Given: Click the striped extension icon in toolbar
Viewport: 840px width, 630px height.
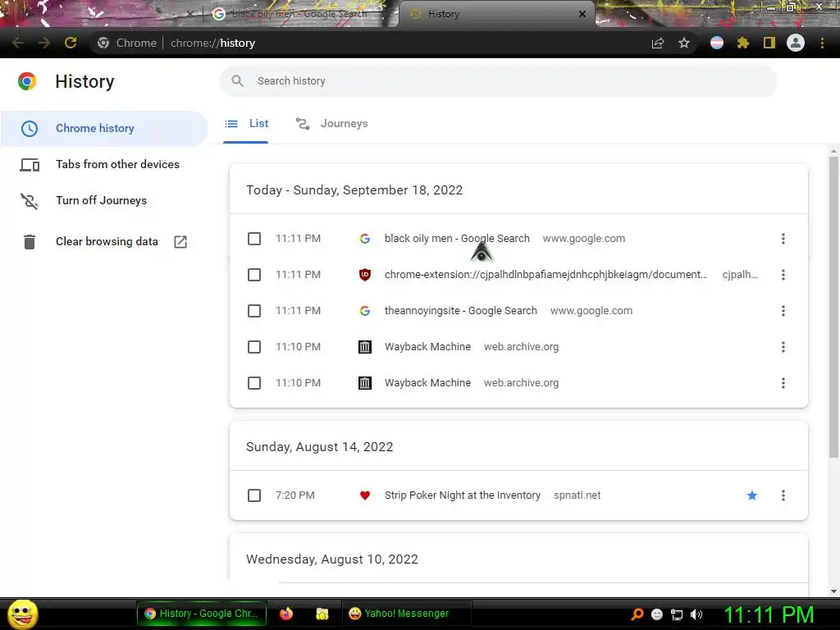Looking at the screenshot, I should [x=717, y=43].
